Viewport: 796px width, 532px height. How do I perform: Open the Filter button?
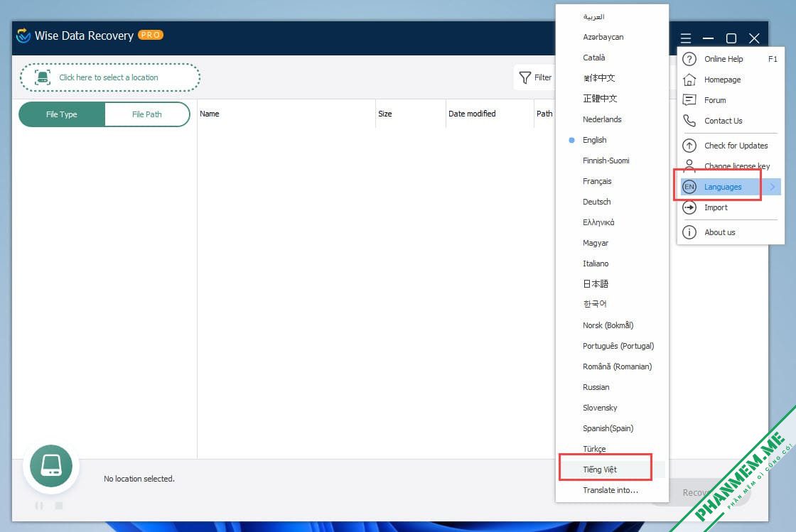pyautogui.click(x=535, y=77)
